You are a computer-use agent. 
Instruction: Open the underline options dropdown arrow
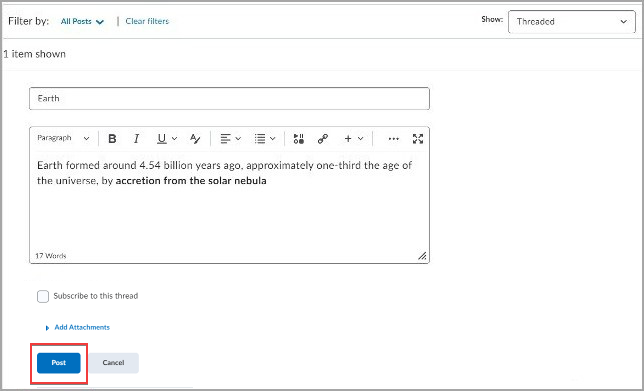pos(175,139)
